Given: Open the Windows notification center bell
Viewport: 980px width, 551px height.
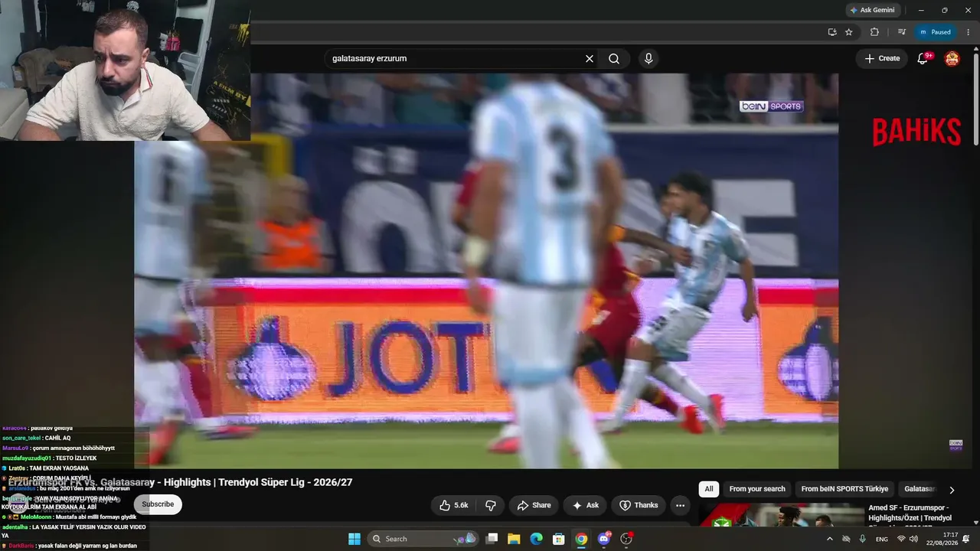Looking at the screenshot, I should point(966,539).
